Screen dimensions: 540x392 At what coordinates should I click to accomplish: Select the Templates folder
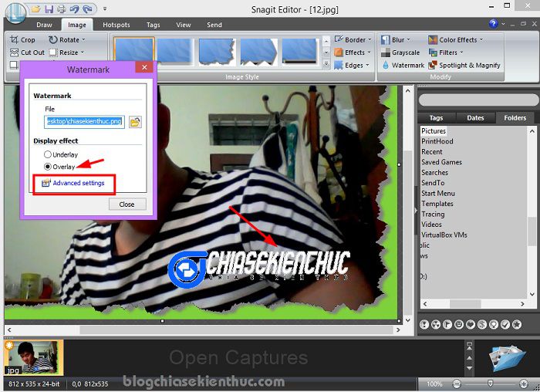pyautogui.click(x=437, y=204)
